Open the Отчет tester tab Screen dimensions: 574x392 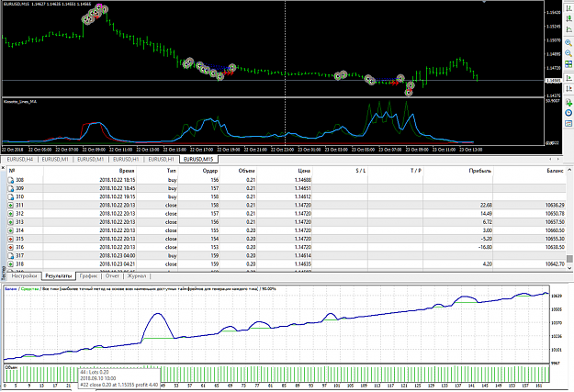[112, 276]
